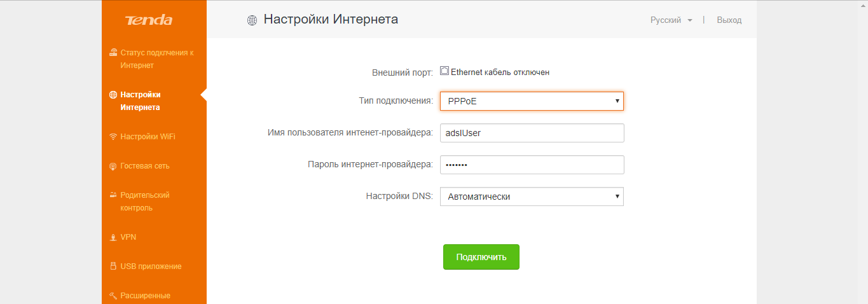
Task: Click the Internet connection status icon
Action: (x=113, y=53)
